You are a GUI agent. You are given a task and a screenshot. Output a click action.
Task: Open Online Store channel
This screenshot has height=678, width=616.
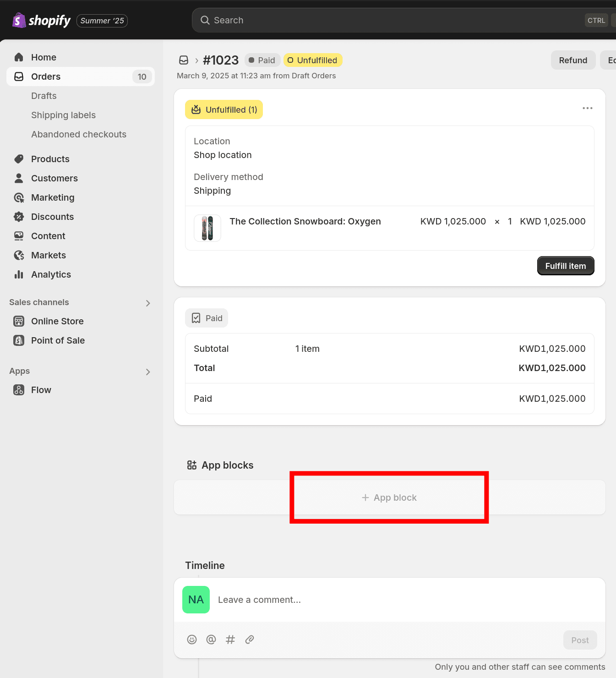(x=57, y=321)
